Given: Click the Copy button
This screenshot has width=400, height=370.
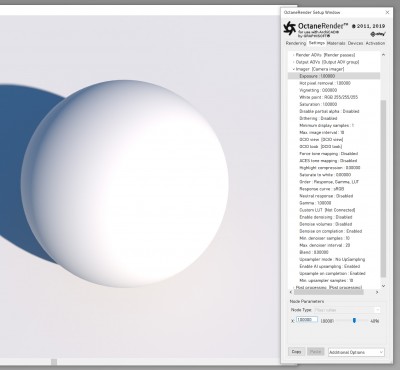Looking at the screenshot, I should (x=296, y=352).
